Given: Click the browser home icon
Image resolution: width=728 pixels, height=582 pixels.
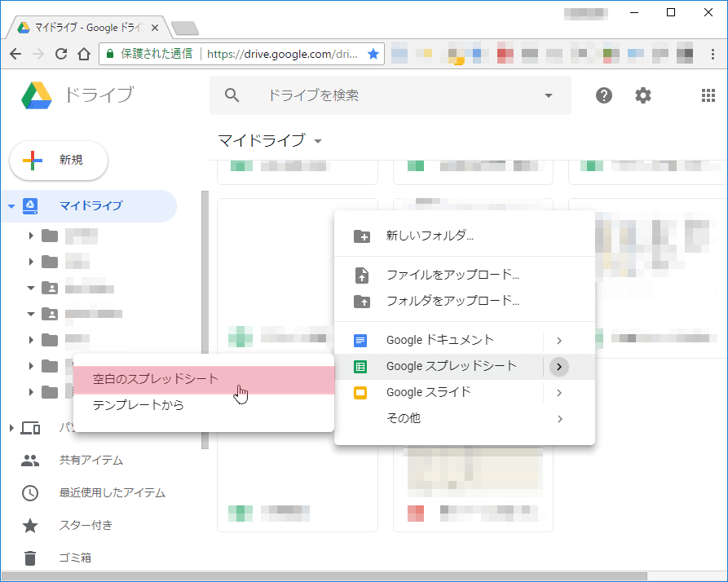Looking at the screenshot, I should coord(84,54).
